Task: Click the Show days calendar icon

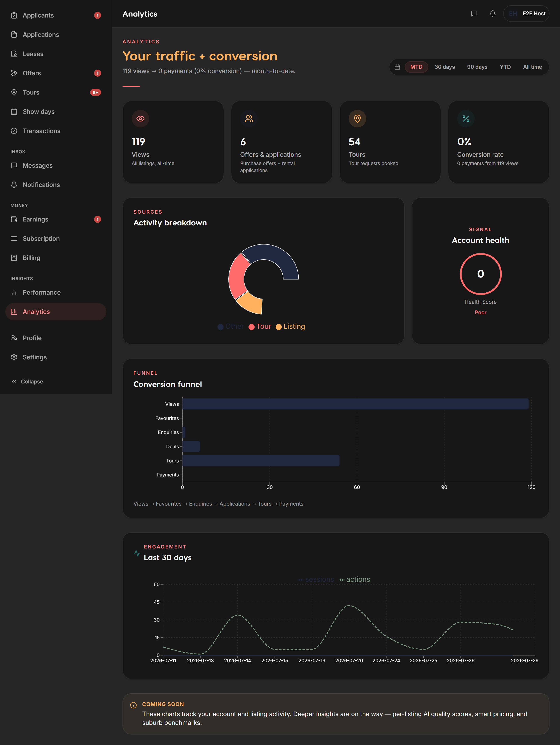Action: (x=14, y=111)
